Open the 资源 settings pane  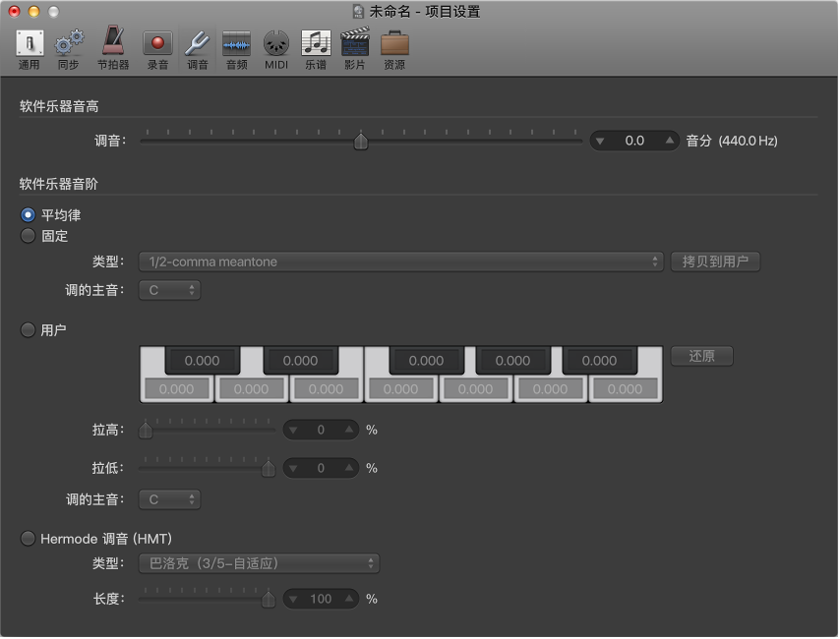click(393, 47)
